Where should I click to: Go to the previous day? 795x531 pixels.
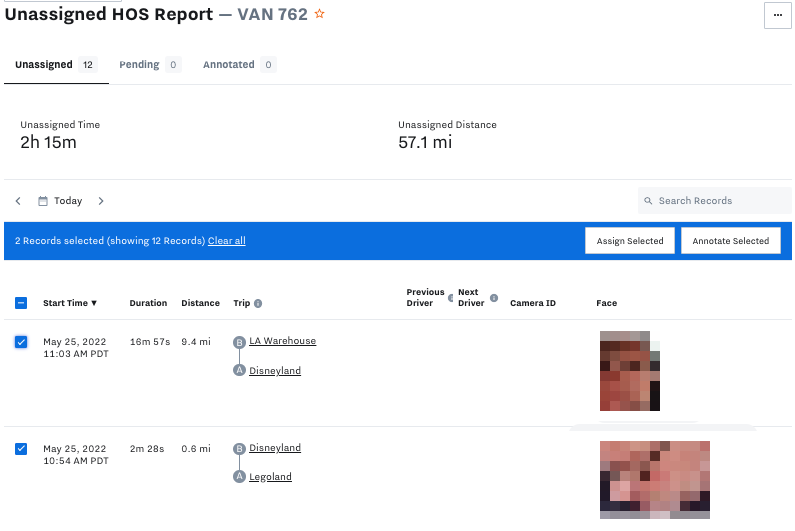pos(18,201)
